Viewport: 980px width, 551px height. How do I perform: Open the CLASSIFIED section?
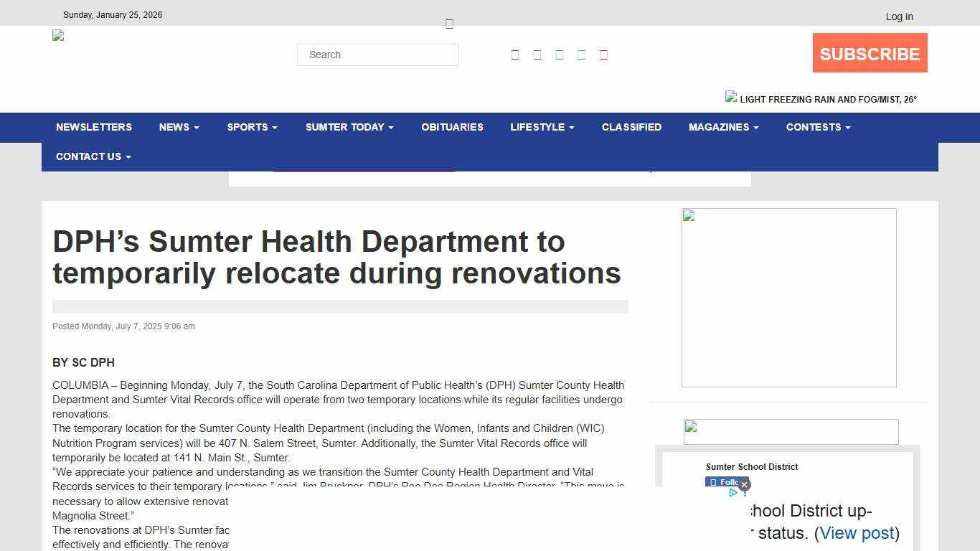(x=631, y=127)
